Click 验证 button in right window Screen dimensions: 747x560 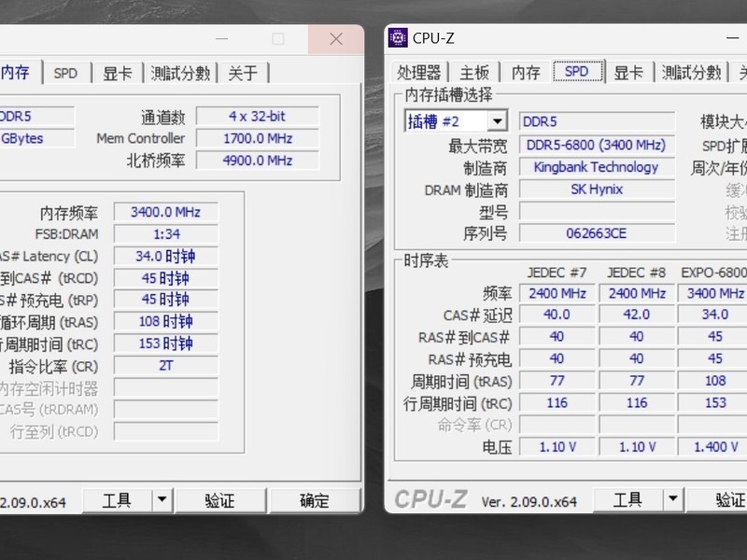717,499
